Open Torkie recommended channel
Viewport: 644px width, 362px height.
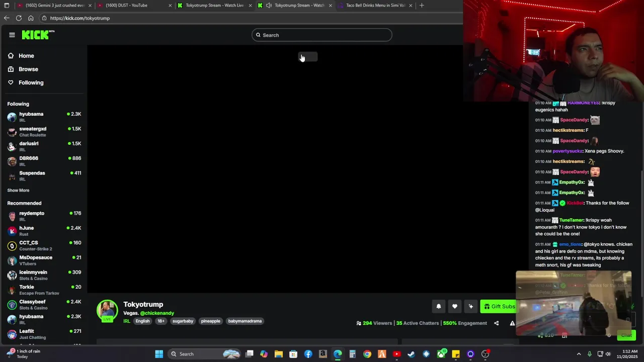click(x=44, y=290)
